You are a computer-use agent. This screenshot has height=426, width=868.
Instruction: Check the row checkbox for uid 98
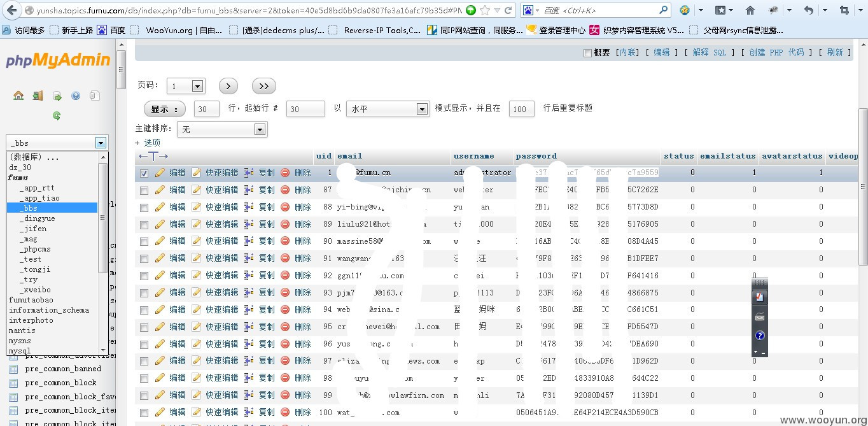tap(144, 378)
